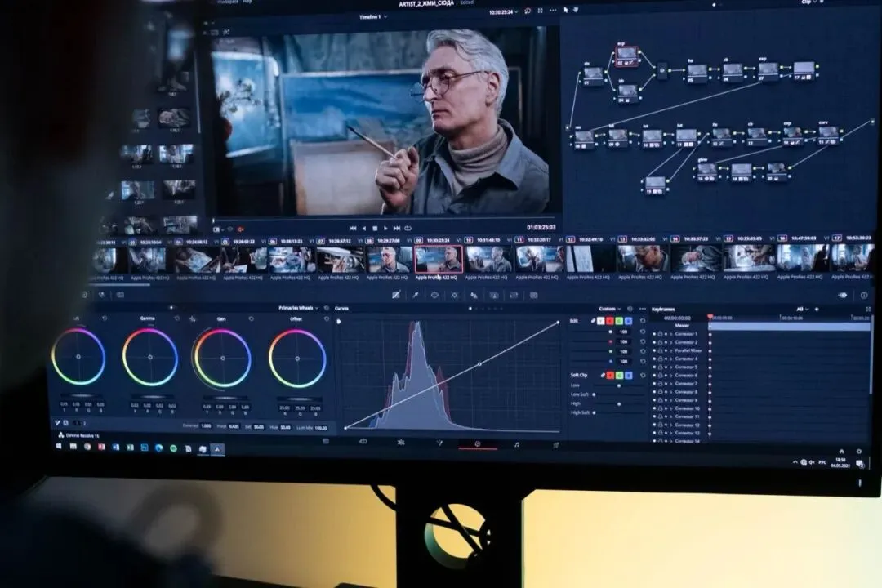Toggle the Soft Clip blue channel
The height and width of the screenshot is (588, 882).
629,376
